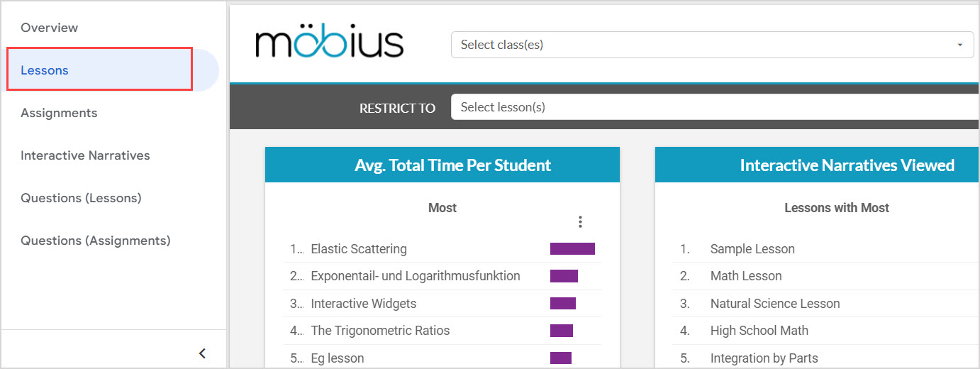Viewport: 980px width, 369px height.
Task: Click The Trigonometric Ratios lesson
Action: pyautogui.click(x=380, y=331)
